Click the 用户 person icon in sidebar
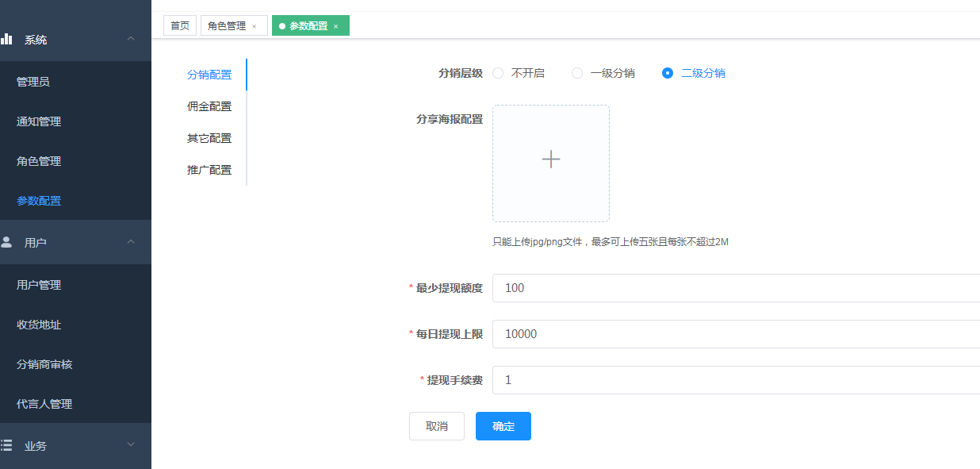 click(x=6, y=242)
